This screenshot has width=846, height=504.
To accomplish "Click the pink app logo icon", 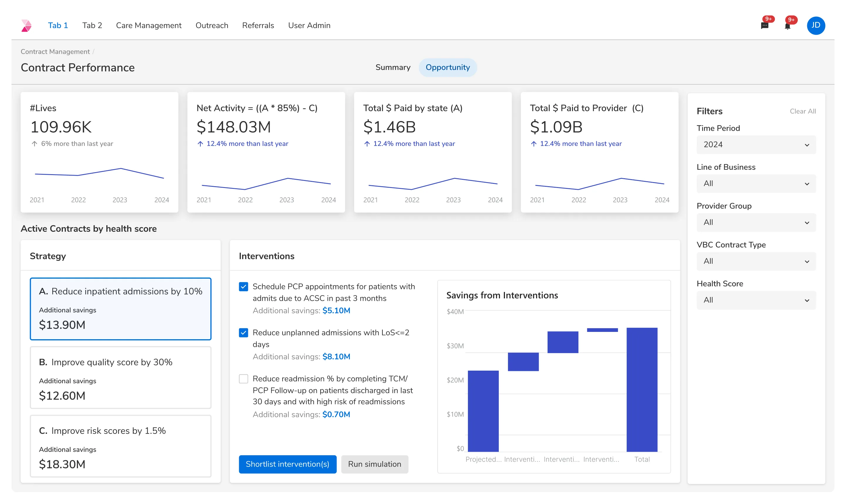I will [26, 26].
